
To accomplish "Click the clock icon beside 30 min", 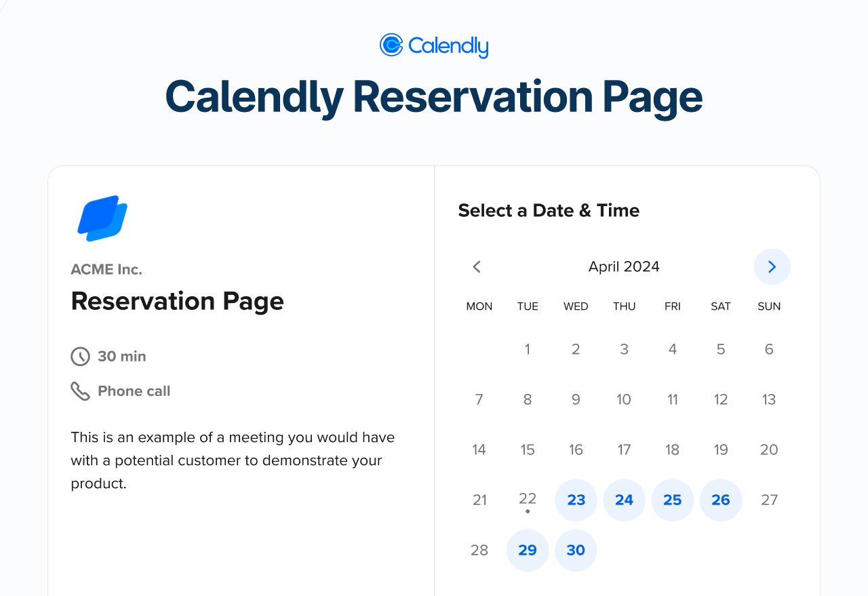I will [80, 356].
